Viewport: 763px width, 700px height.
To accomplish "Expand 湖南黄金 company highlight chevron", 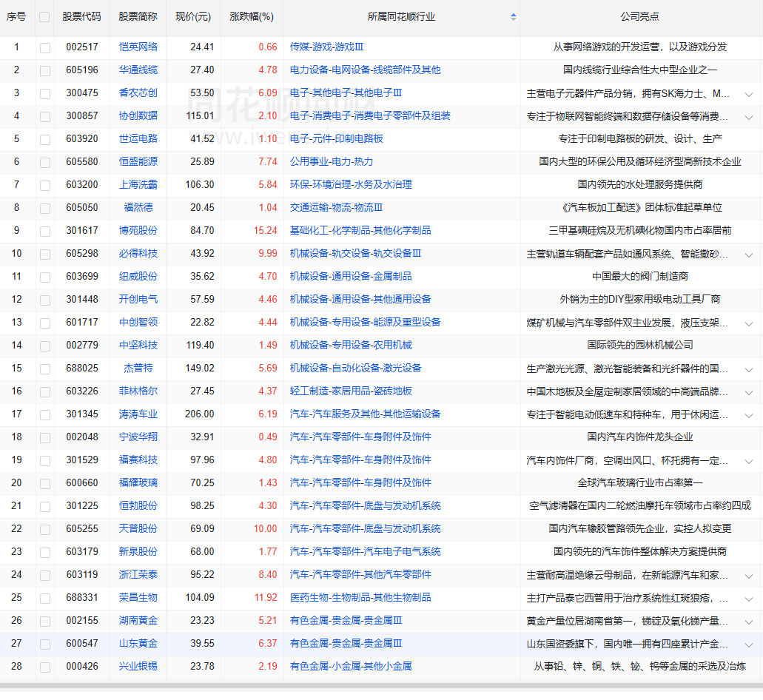I will (x=748, y=622).
